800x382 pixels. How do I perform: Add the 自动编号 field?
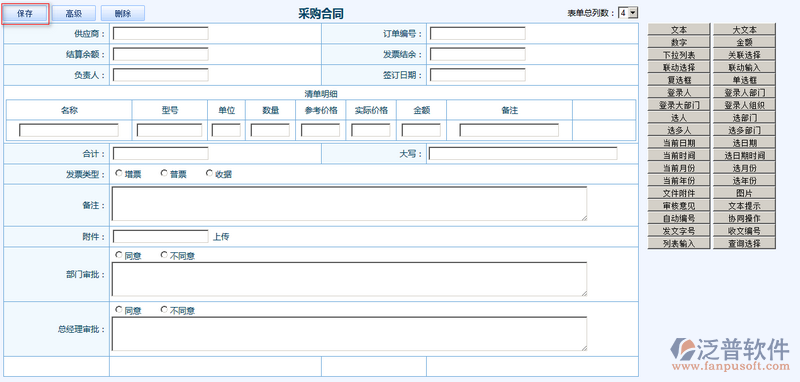point(679,218)
